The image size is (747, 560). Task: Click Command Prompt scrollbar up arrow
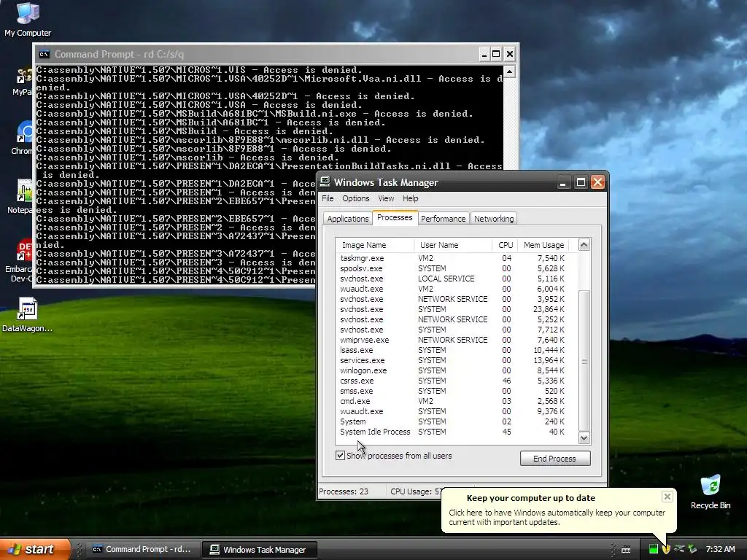click(x=509, y=71)
